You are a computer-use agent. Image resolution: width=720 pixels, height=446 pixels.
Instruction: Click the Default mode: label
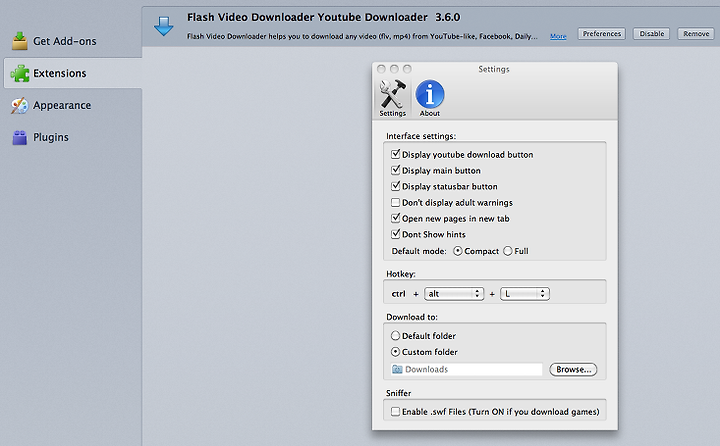click(x=419, y=251)
